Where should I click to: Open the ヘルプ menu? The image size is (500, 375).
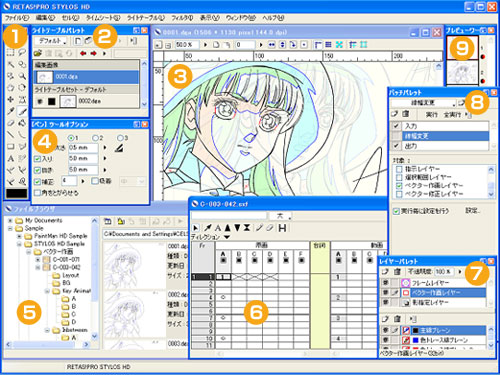click(273, 18)
